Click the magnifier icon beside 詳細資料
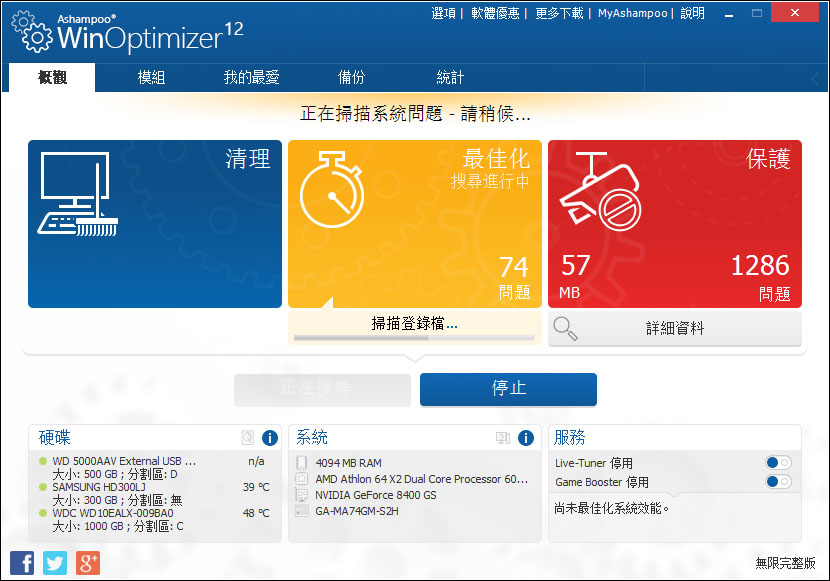 (565, 329)
